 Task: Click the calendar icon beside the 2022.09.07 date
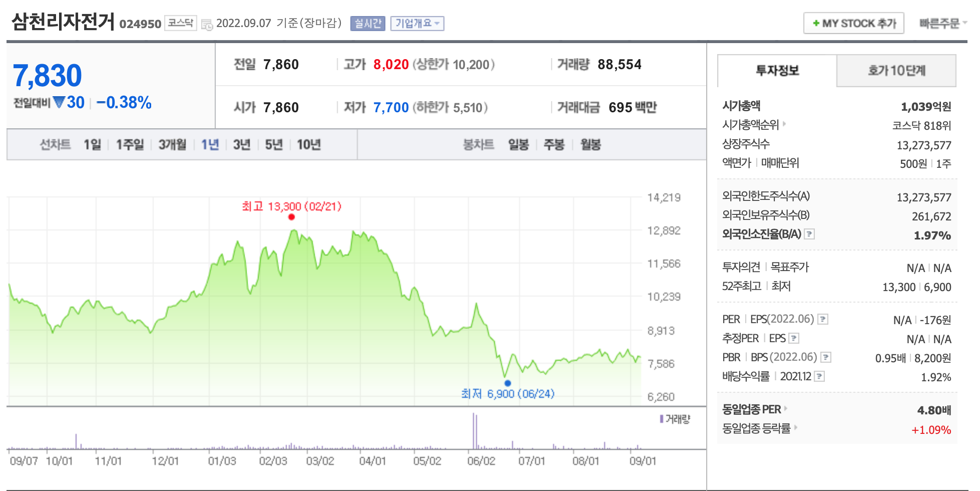tap(207, 24)
